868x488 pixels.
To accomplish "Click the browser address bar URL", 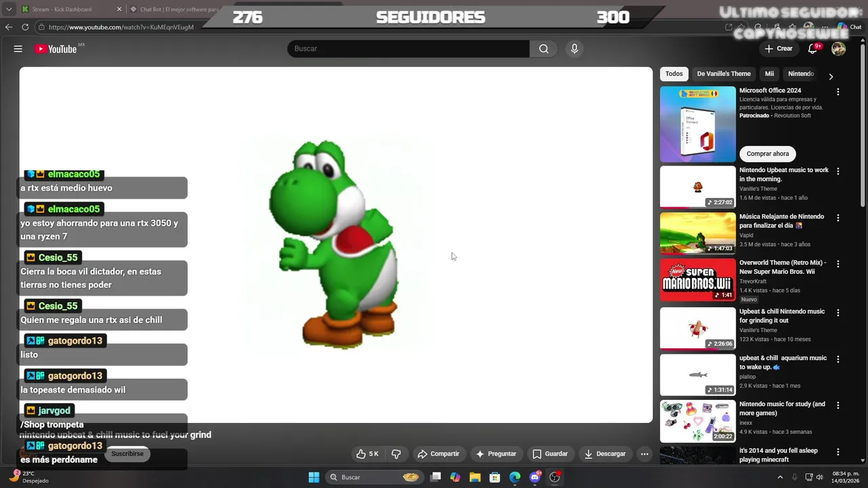I will point(121,27).
